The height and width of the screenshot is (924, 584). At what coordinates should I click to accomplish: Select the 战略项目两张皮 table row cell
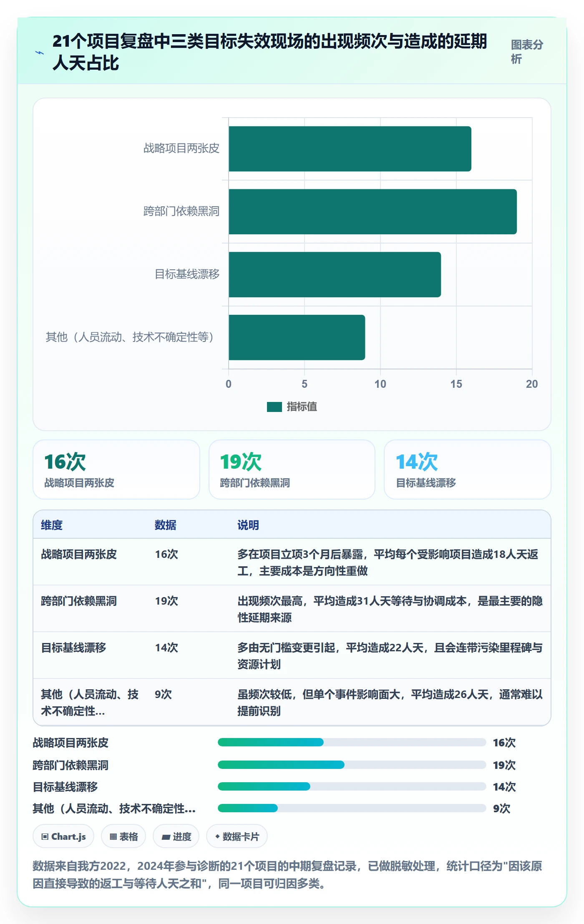79,554
